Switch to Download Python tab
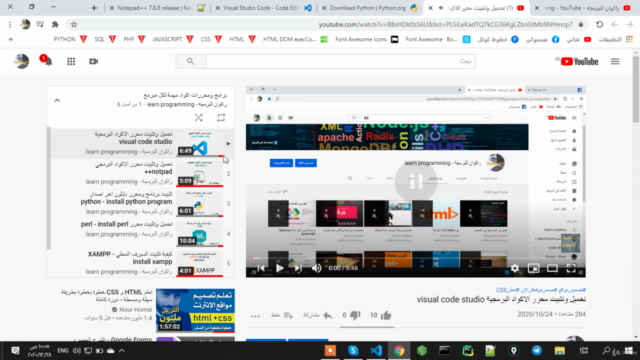 pos(370,8)
